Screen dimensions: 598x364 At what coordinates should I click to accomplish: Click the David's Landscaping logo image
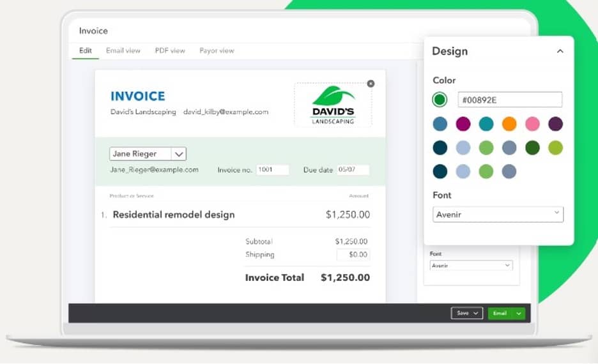point(332,105)
